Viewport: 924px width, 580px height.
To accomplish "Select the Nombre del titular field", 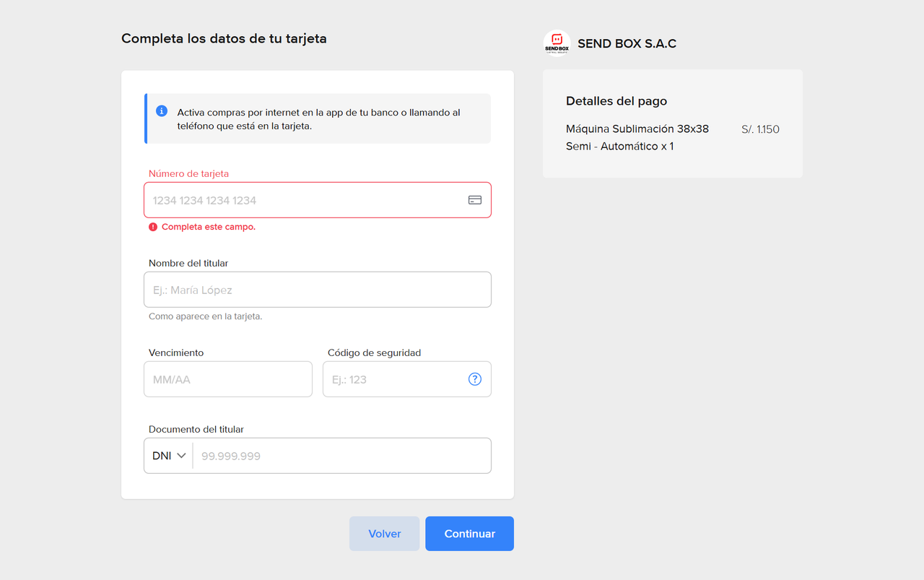I will tap(318, 289).
